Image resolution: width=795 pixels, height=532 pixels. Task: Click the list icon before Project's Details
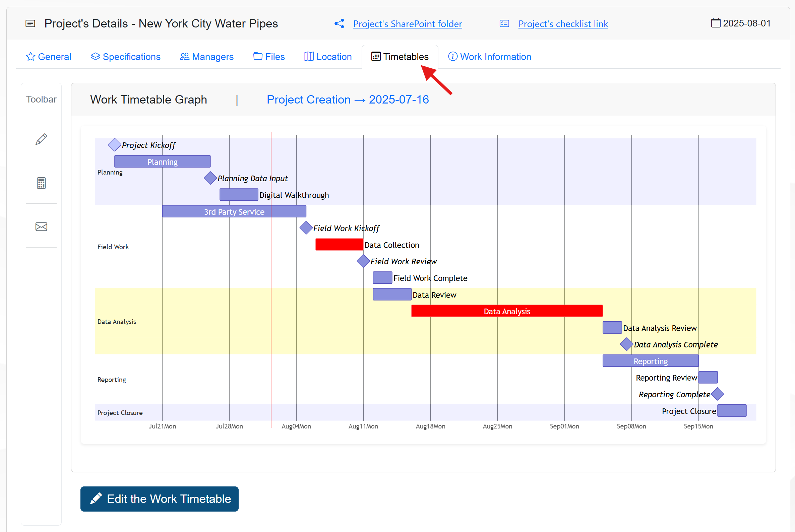[x=30, y=23]
